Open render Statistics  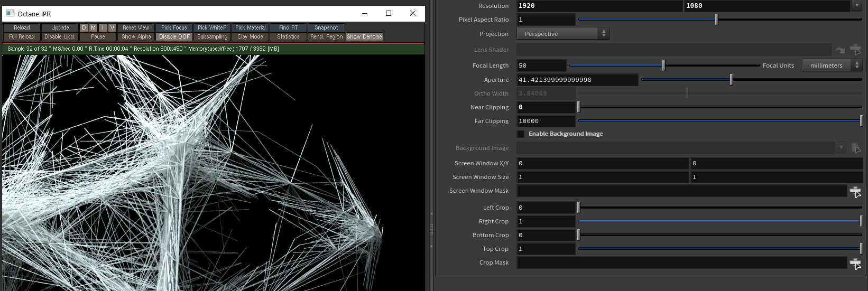click(288, 36)
